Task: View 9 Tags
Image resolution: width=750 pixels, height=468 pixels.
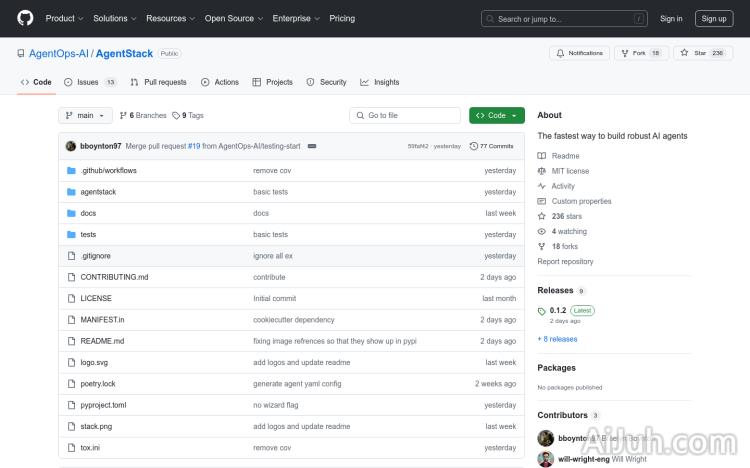Action: point(188,115)
